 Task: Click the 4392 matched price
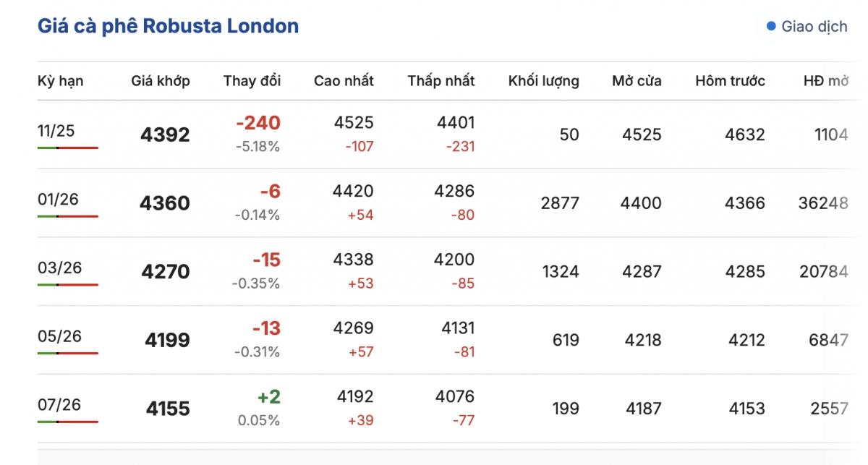165,135
